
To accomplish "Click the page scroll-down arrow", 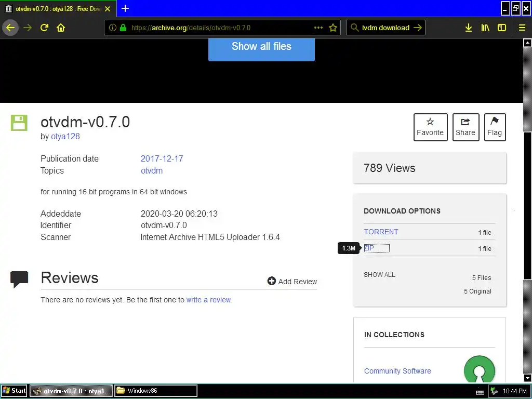I will coord(527,378).
